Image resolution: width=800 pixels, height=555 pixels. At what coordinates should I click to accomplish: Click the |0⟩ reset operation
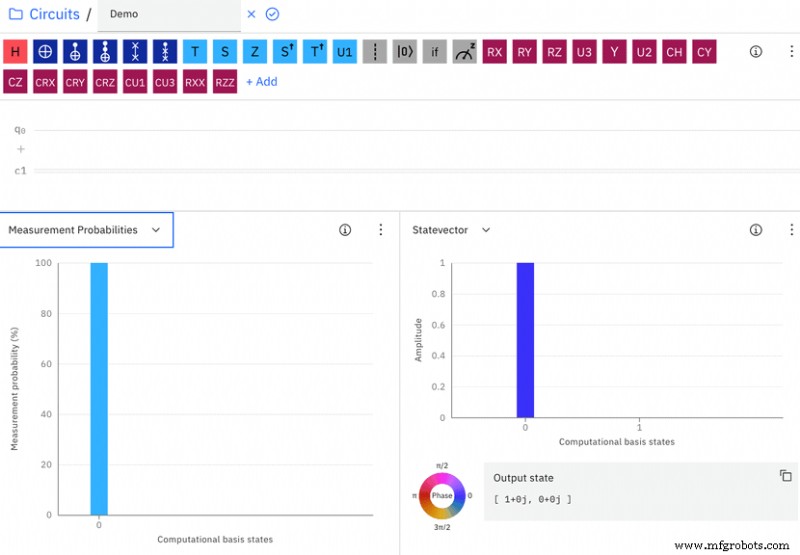coord(405,51)
